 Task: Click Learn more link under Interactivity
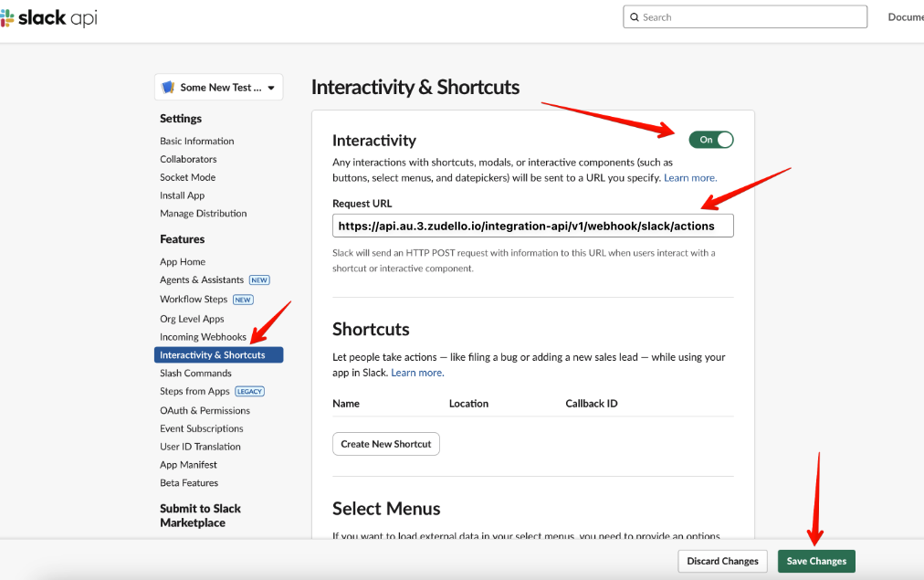tap(690, 178)
